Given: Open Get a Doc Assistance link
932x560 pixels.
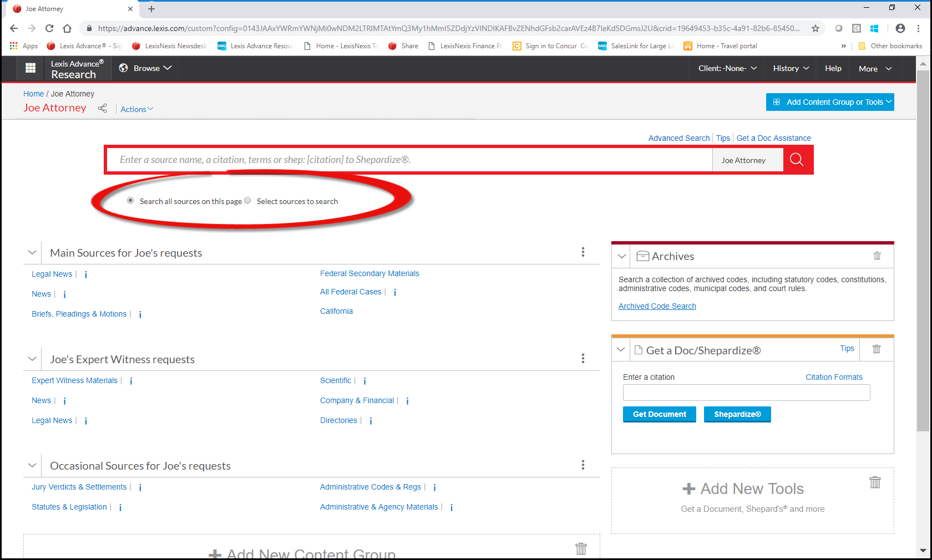Looking at the screenshot, I should (x=773, y=138).
